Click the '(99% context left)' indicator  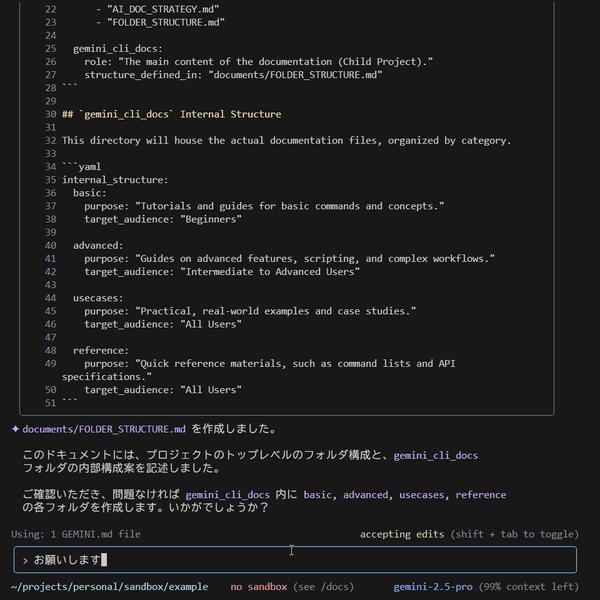tap(529, 587)
